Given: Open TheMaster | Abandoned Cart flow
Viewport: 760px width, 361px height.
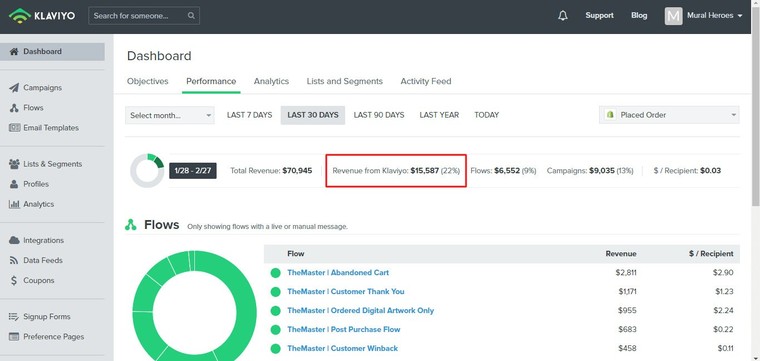Looking at the screenshot, I should tap(338, 273).
